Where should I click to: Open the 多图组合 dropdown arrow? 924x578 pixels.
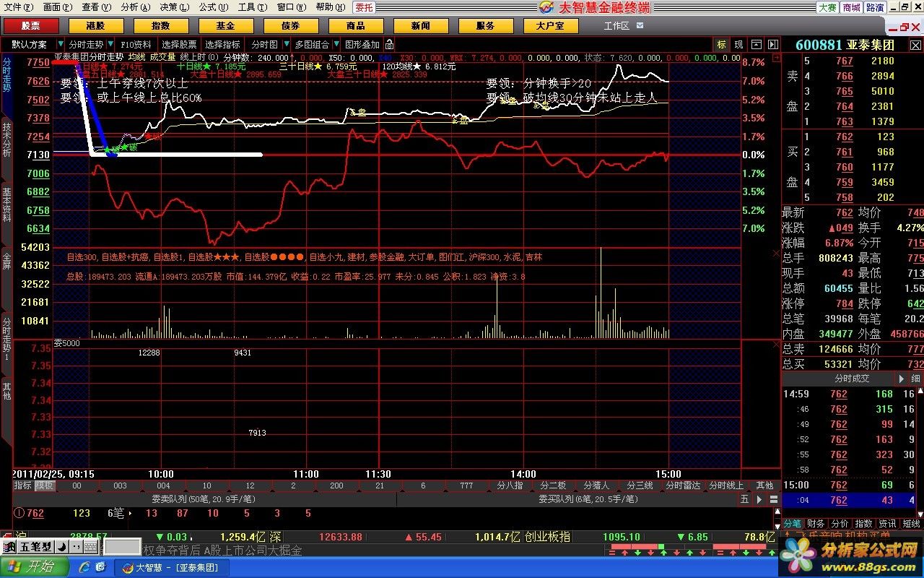pyautogui.click(x=336, y=45)
